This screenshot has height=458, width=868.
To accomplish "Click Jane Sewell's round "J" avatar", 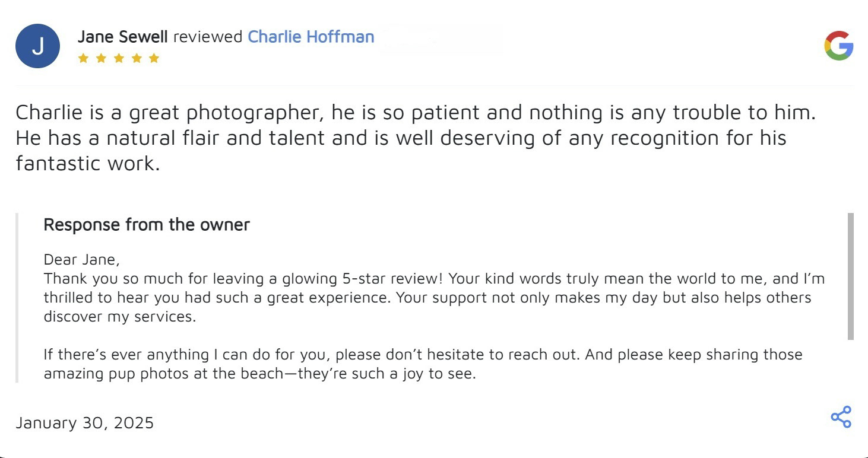I will (x=37, y=46).
